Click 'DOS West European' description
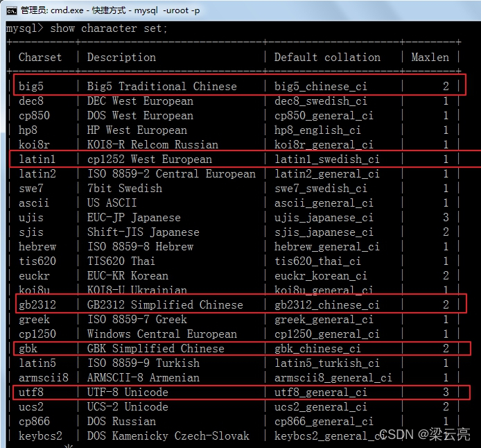 click(140, 116)
